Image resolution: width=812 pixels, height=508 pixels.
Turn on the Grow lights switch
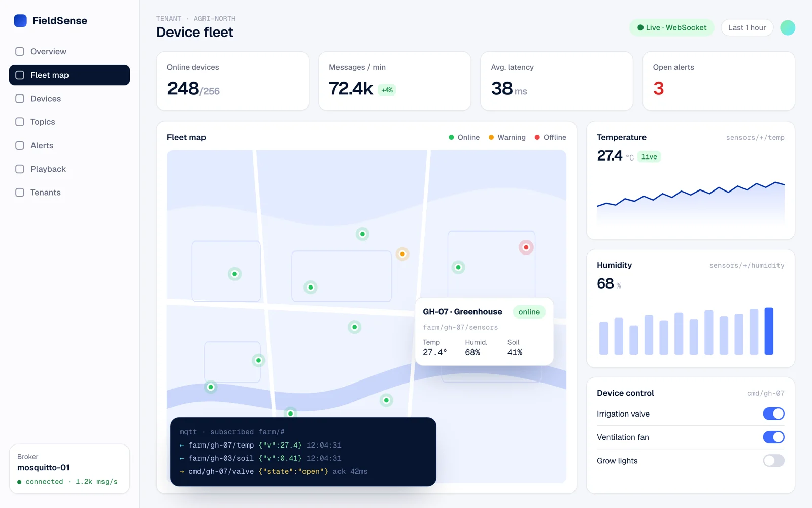tap(773, 461)
